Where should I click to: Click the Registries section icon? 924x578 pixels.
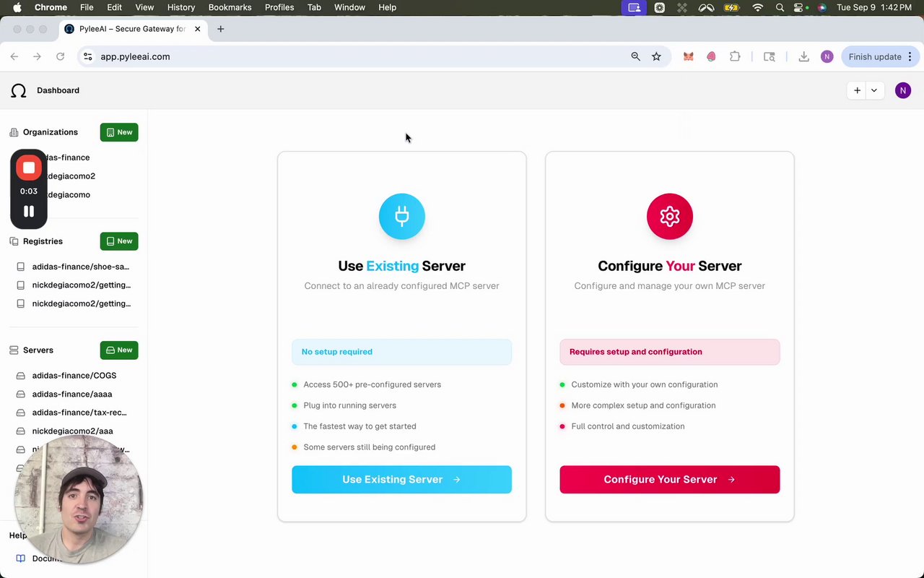click(x=14, y=241)
